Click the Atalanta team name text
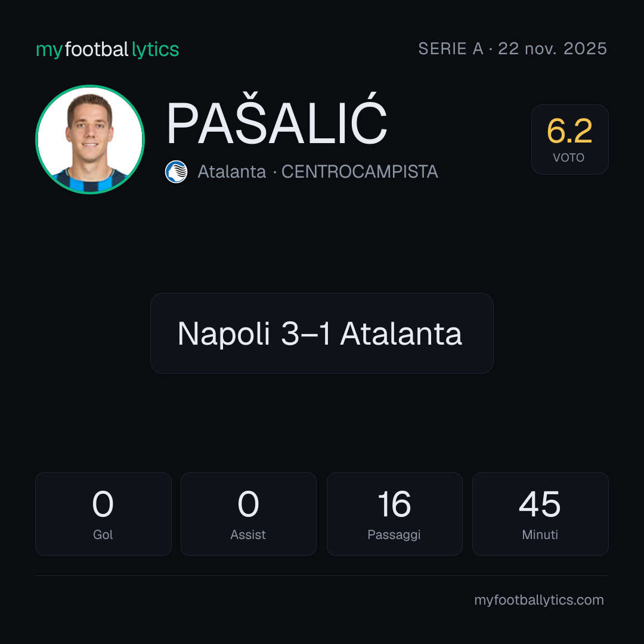644x644 pixels. pos(231,172)
